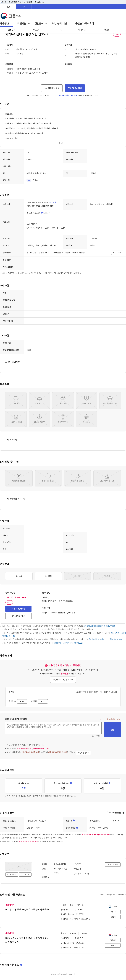Open the 채용정보 menu

pyautogui.click(x=6, y=24)
